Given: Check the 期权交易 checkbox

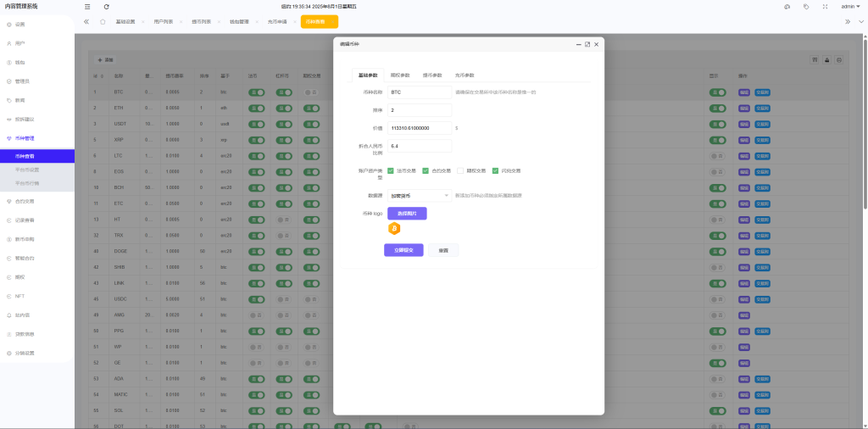Looking at the screenshot, I should point(459,170).
